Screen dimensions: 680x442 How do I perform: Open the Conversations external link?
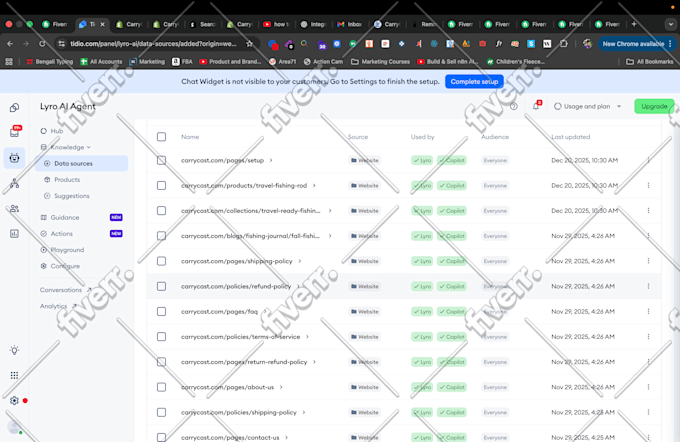coord(65,290)
